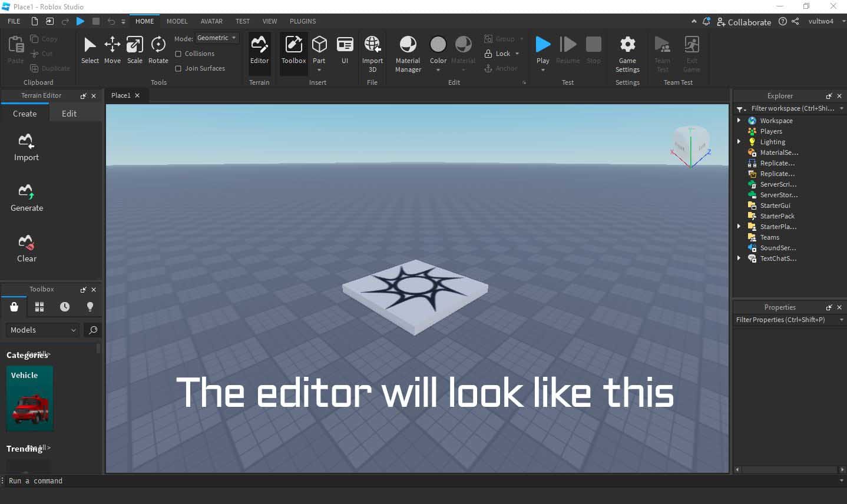847x504 pixels.
Task: Open the UI ribbon button
Action: point(345,49)
